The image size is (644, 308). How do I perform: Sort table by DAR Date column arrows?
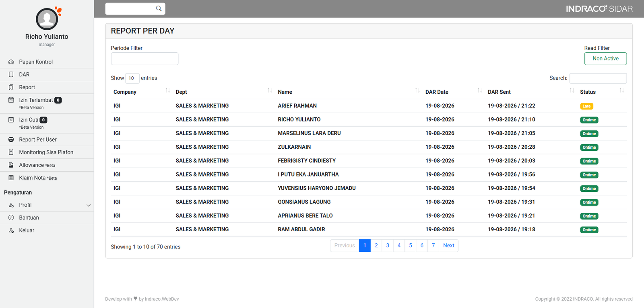tap(480, 91)
